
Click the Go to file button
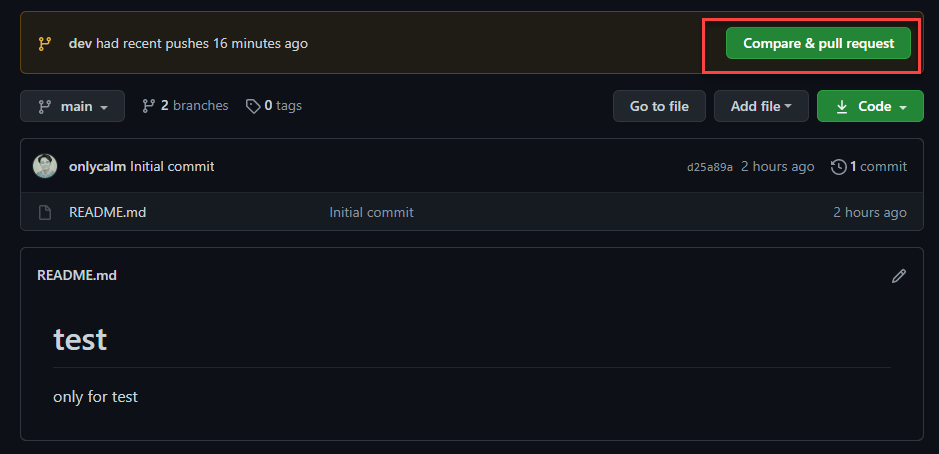pos(659,106)
